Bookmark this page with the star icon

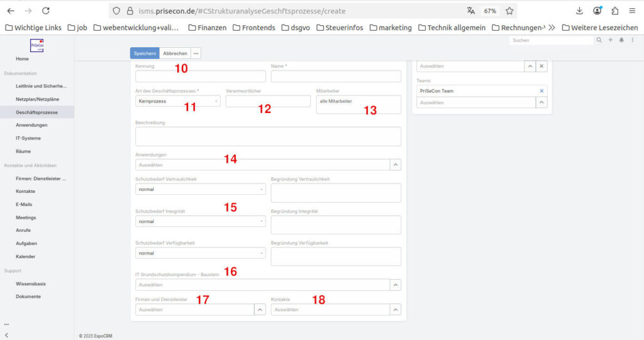point(510,11)
